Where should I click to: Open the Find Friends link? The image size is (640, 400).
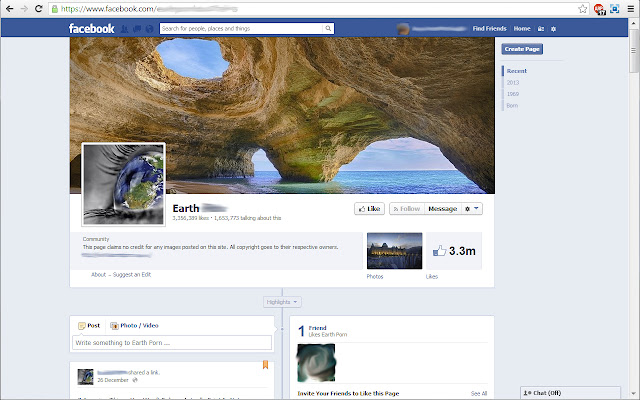[x=489, y=29]
